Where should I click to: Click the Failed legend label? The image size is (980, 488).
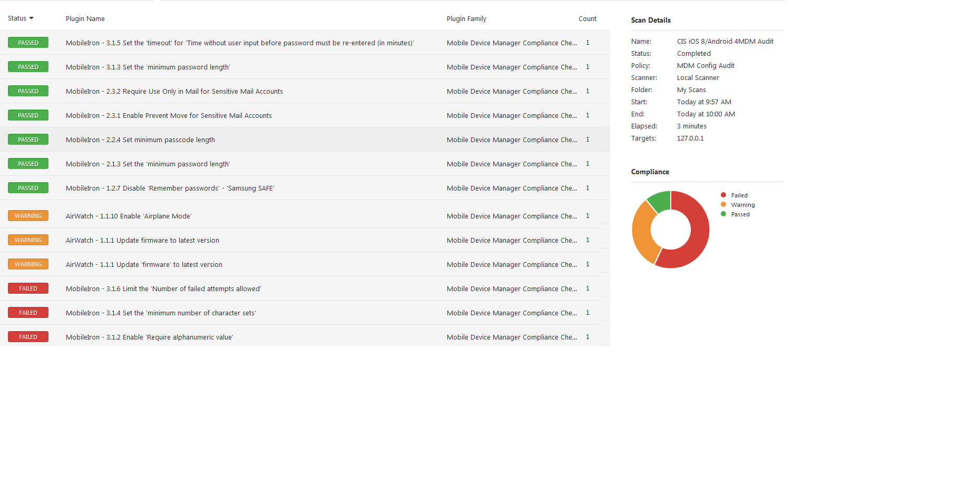(739, 195)
